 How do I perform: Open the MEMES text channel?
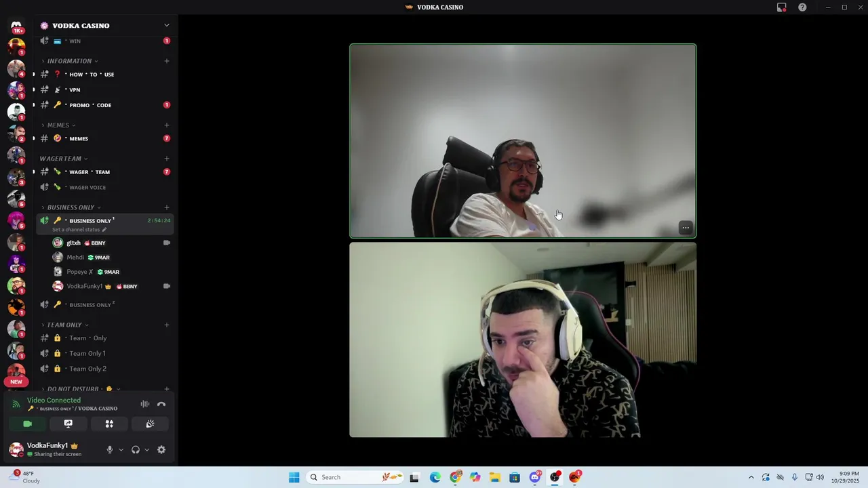point(105,138)
